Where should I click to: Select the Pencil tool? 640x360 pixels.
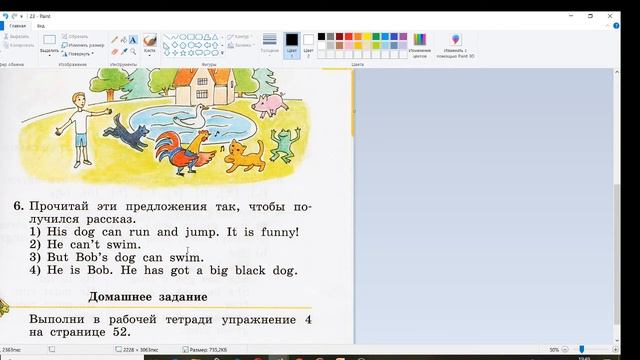click(115, 40)
